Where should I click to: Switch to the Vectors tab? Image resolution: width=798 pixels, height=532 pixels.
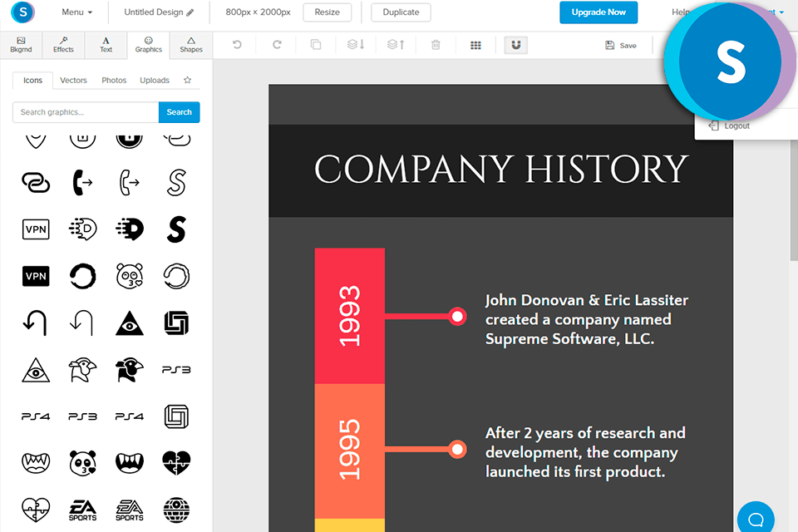(73, 81)
